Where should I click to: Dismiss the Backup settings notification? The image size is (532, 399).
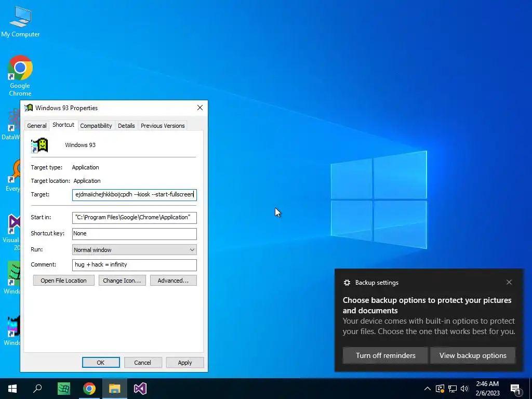click(509, 282)
